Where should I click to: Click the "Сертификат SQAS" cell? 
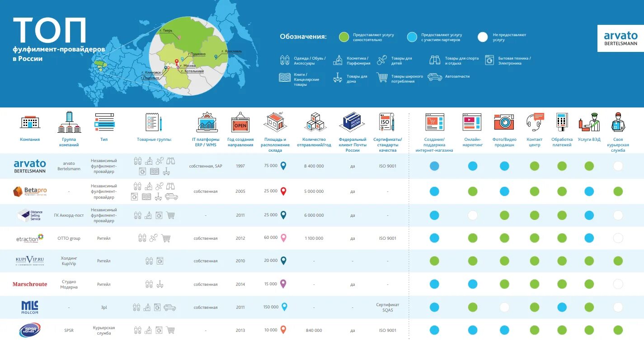(387, 307)
